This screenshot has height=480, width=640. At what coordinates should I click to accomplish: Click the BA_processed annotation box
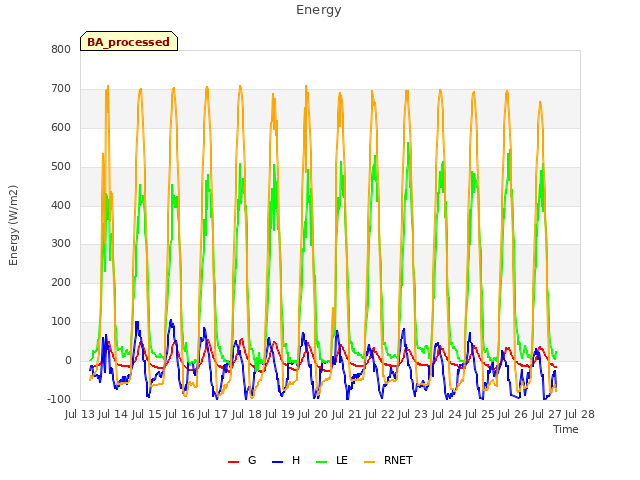click(129, 41)
